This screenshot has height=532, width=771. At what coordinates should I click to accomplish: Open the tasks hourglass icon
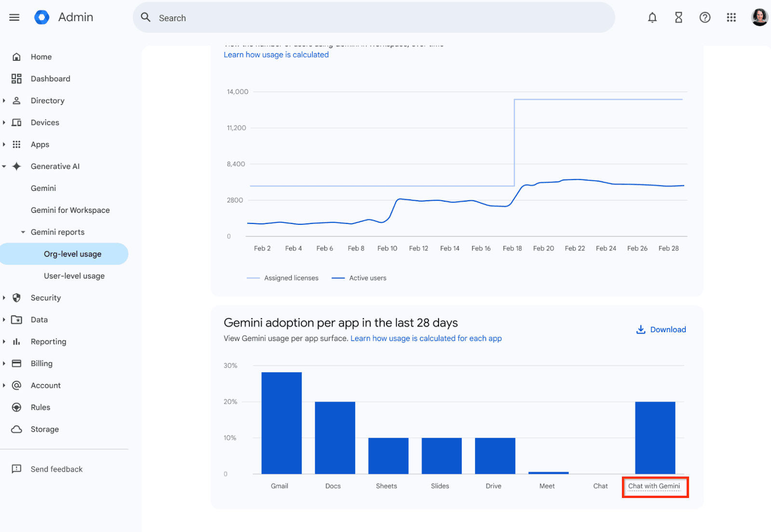[x=678, y=18]
